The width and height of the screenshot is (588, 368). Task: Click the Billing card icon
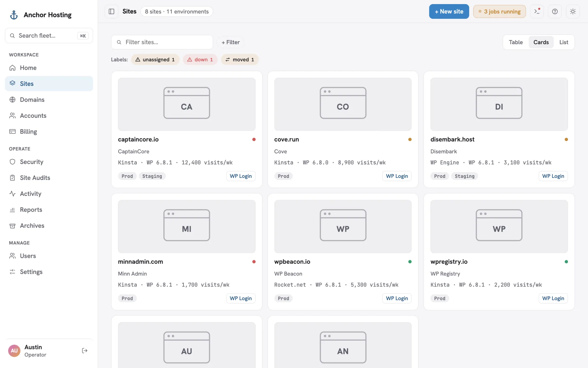[12, 131]
